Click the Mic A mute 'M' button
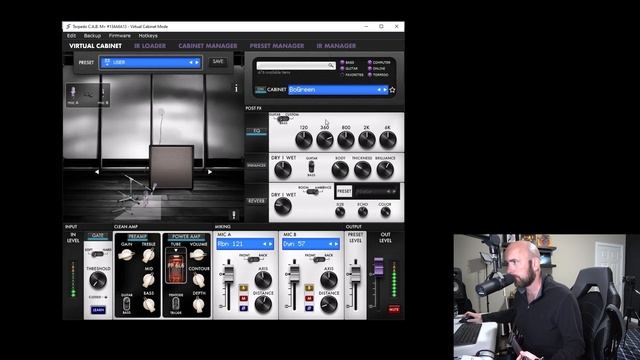The image size is (640, 360). [x=244, y=298]
